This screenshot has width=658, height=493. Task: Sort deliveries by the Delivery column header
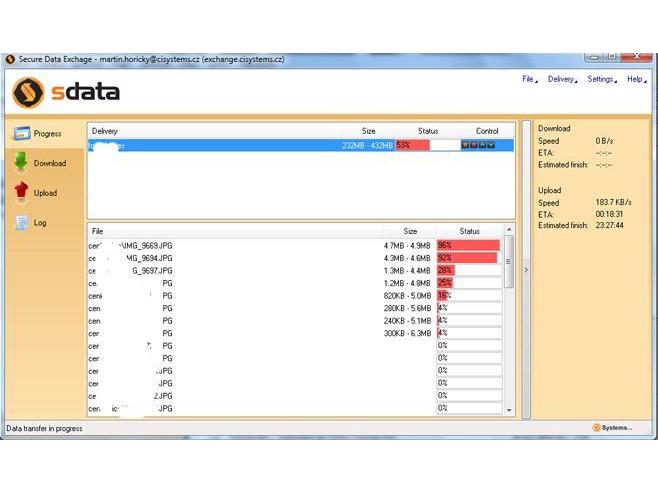214,131
